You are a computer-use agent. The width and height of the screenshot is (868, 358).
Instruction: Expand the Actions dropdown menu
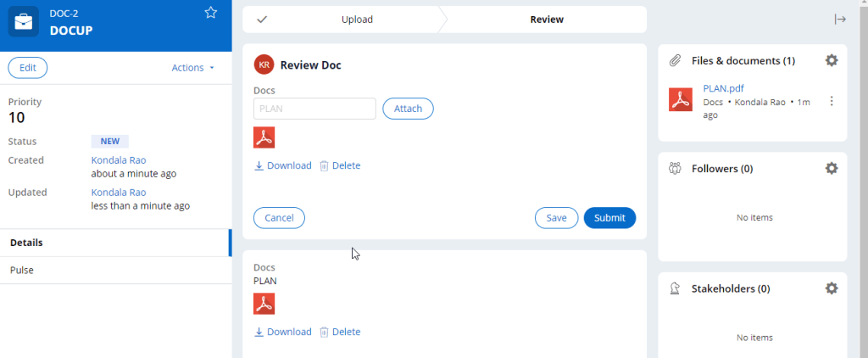pyautogui.click(x=192, y=68)
